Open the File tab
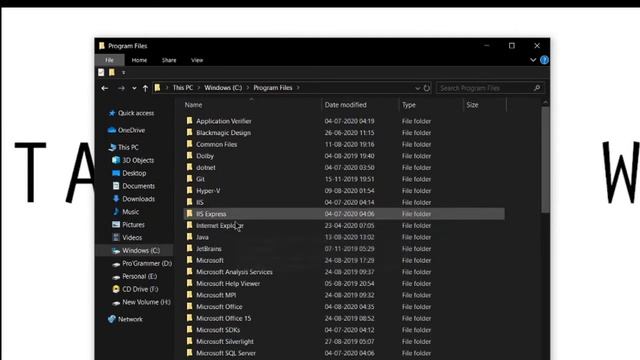This screenshot has width=640, height=360. 109,60
